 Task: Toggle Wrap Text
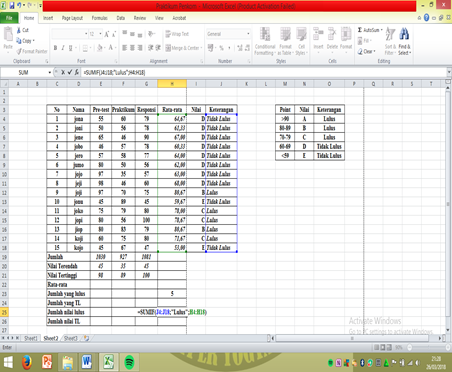click(177, 34)
